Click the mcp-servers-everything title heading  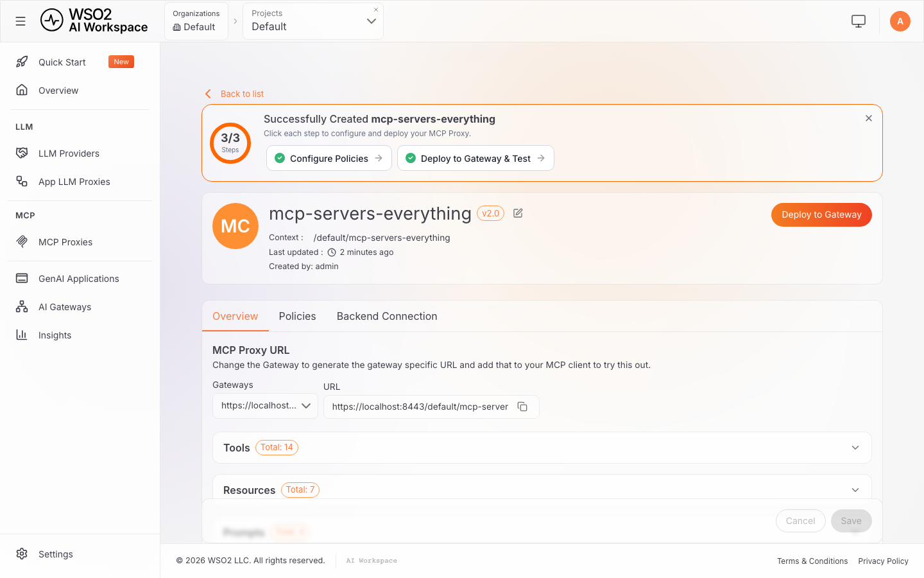[370, 213]
